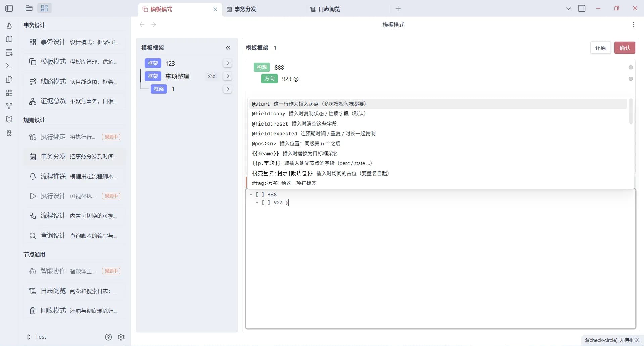Screen dimensions: 644x346
Task: Click the 还原 restore button
Action: (600, 48)
